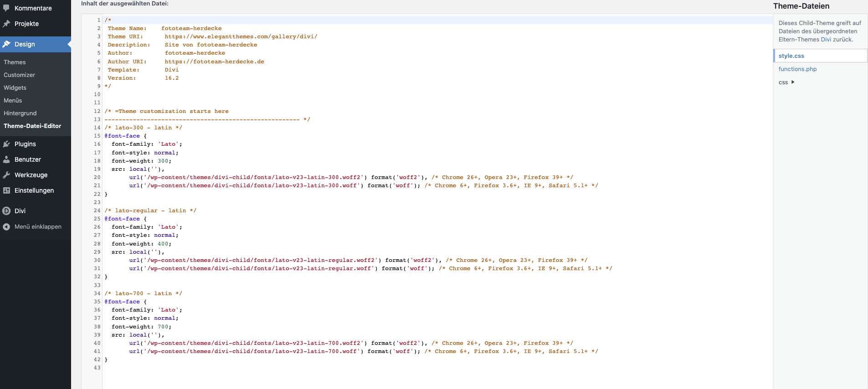Open functions.php in theme files
868x389 pixels.
pyautogui.click(x=797, y=69)
